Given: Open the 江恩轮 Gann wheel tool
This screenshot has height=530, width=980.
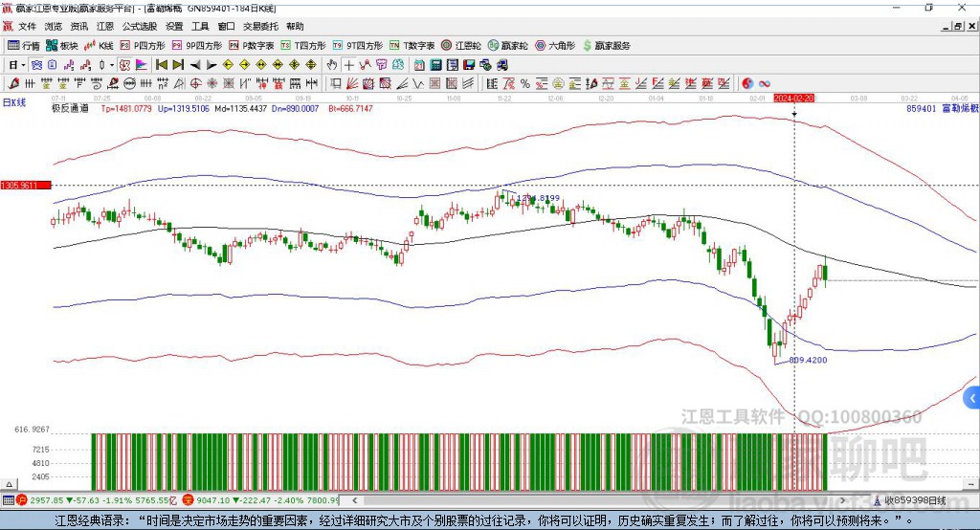Looking at the screenshot, I should click(461, 45).
